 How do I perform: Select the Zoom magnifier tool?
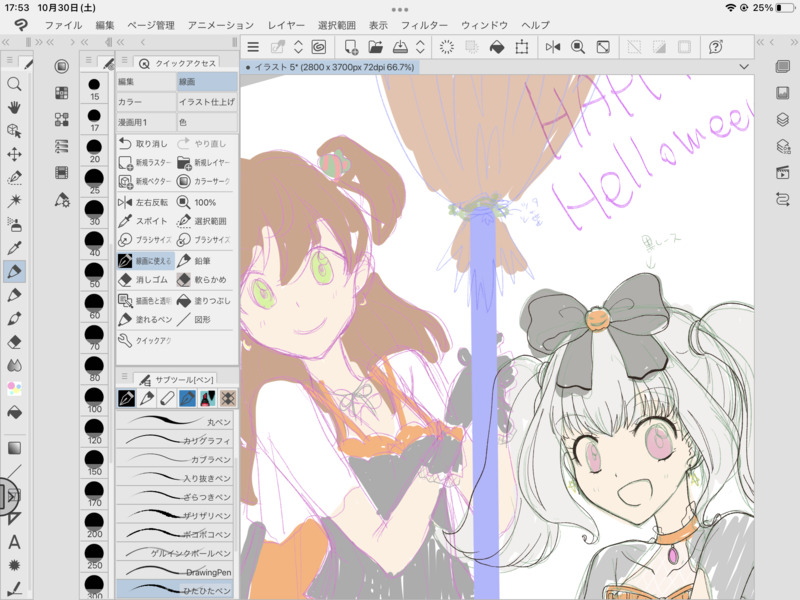click(14, 84)
